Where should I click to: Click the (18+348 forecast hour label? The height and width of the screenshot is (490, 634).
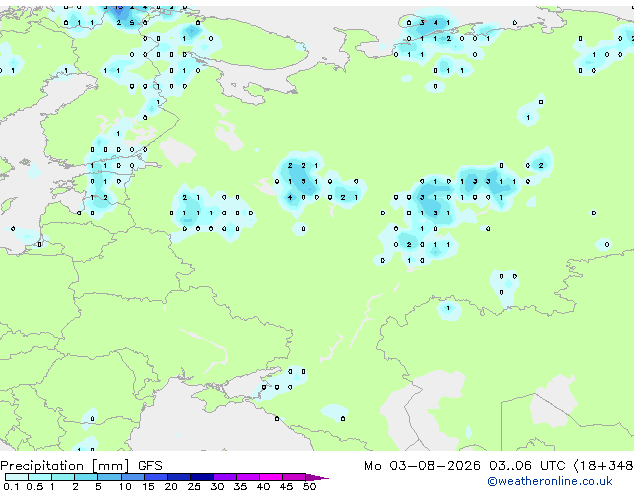click(603, 466)
